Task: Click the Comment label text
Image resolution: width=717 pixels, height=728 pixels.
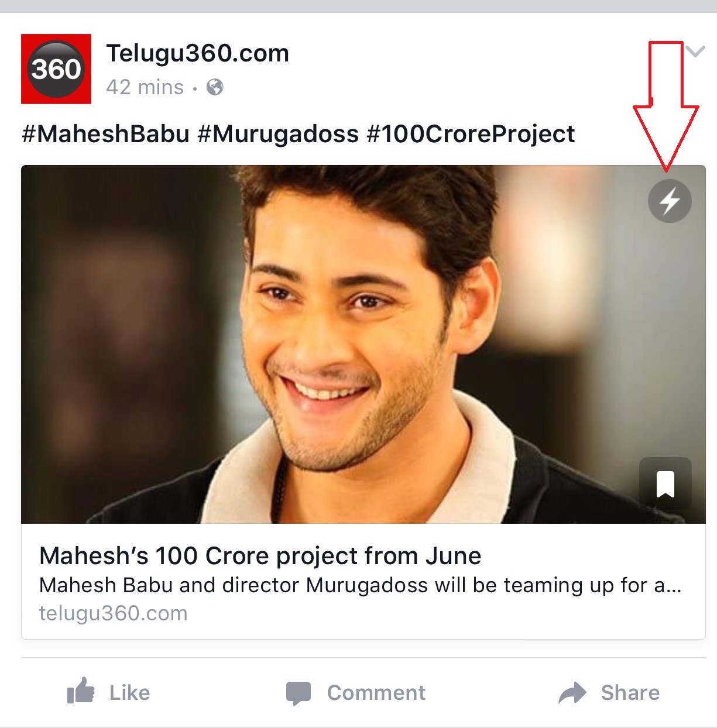Action: pyautogui.click(x=376, y=693)
